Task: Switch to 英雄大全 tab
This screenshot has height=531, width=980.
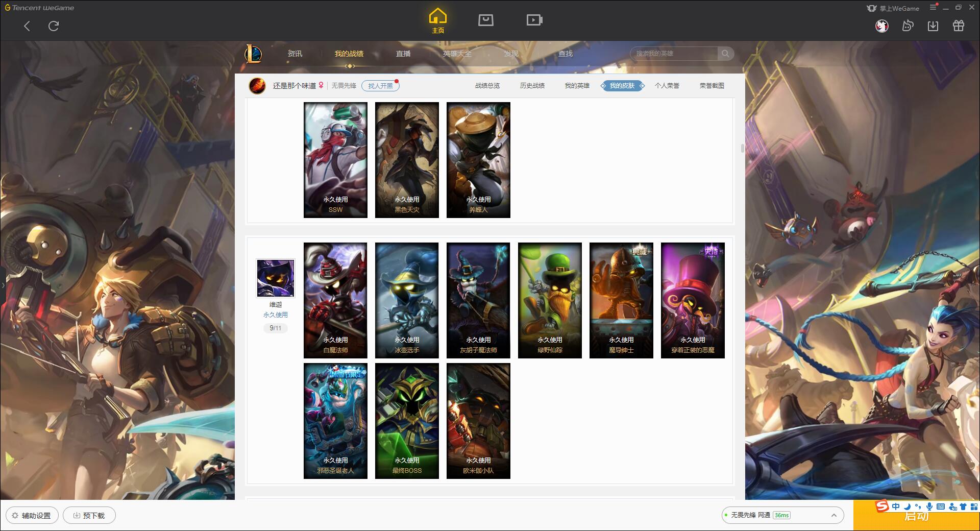Action: [x=457, y=54]
